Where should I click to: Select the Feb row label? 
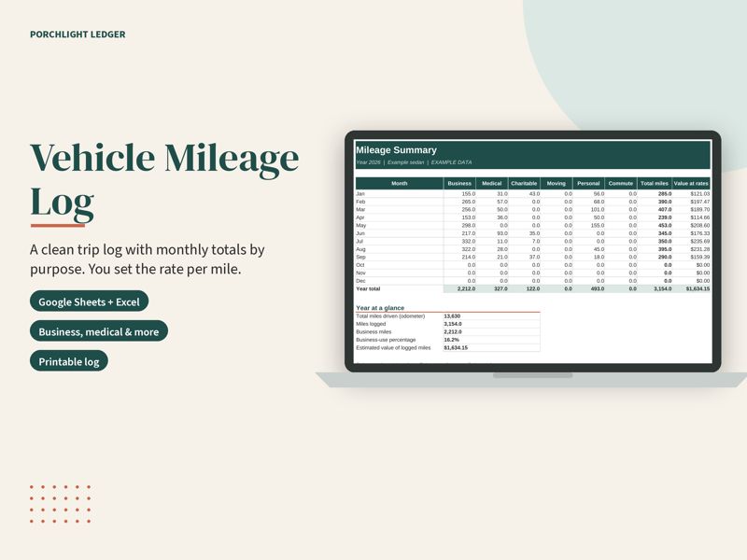pyautogui.click(x=360, y=202)
